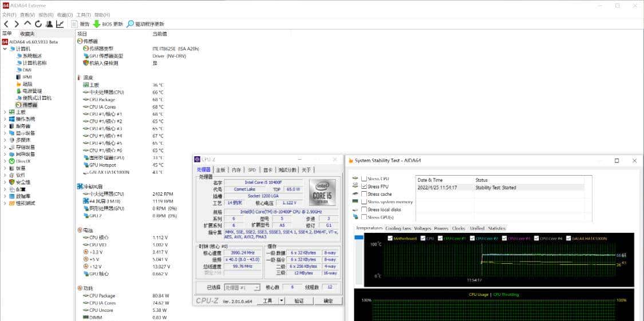Image resolution: width=644 pixels, height=321 pixels.
Task: Enable the Stress system memory checkbox
Action: 364,202
